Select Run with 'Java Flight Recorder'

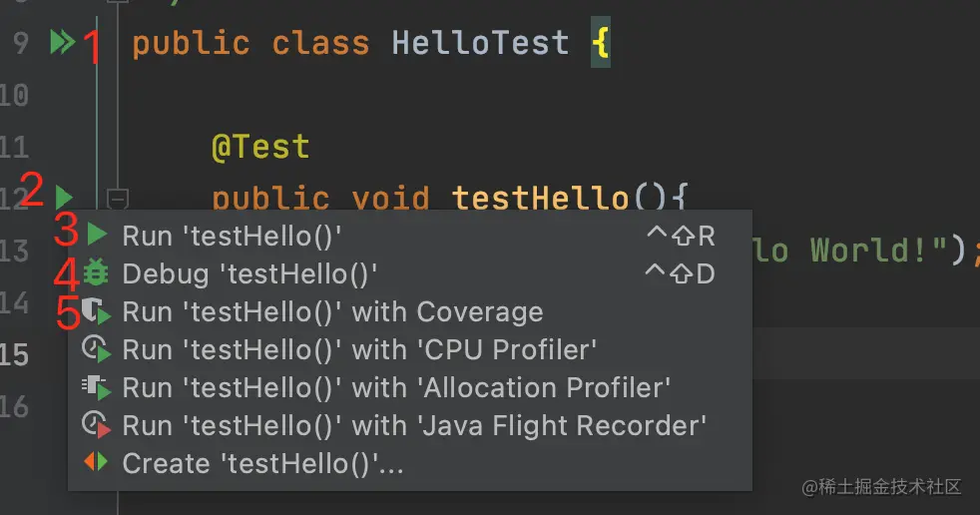[x=410, y=425]
